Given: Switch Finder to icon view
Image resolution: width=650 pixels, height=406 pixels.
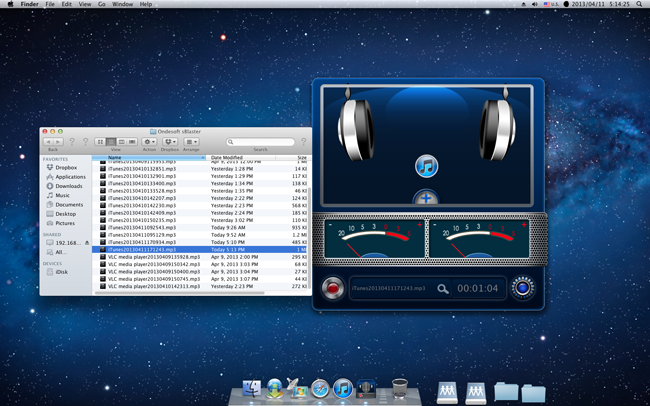Looking at the screenshot, I should [100, 142].
